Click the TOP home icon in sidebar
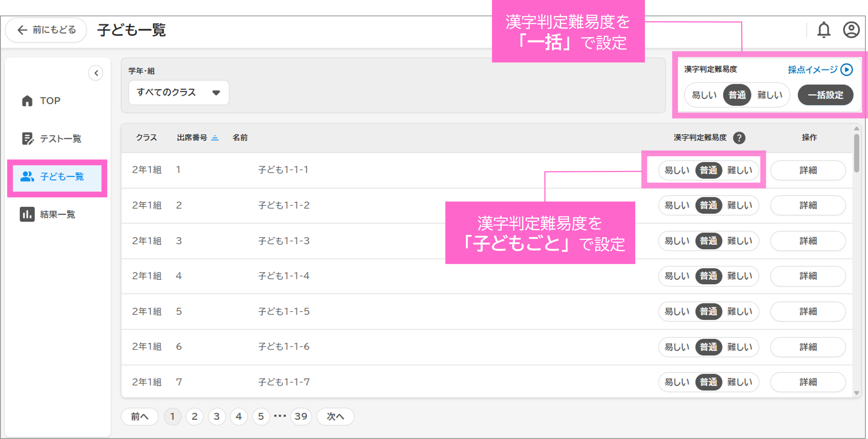This screenshot has height=439, width=868. pos(27,100)
